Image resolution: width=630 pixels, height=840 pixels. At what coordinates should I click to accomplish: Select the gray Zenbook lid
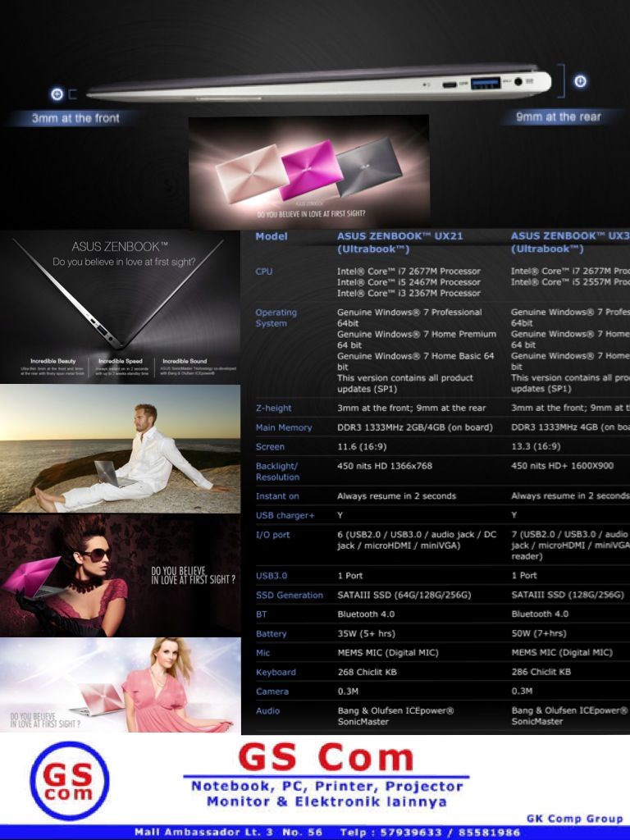click(369, 167)
